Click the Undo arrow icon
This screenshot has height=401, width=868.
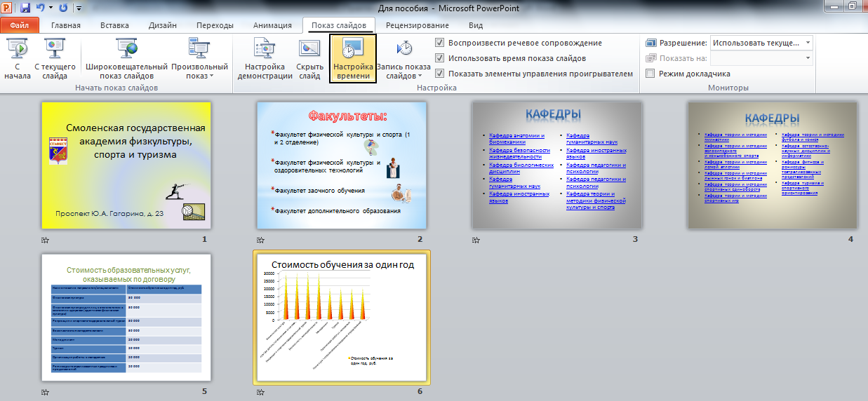[x=41, y=8]
